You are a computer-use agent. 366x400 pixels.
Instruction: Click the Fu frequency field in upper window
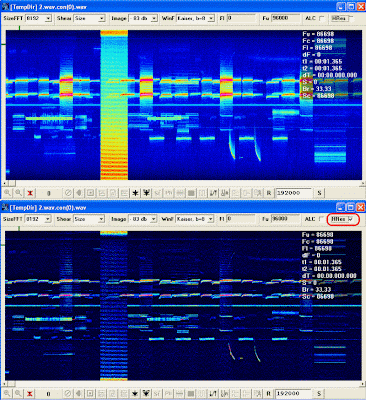[x=284, y=18]
